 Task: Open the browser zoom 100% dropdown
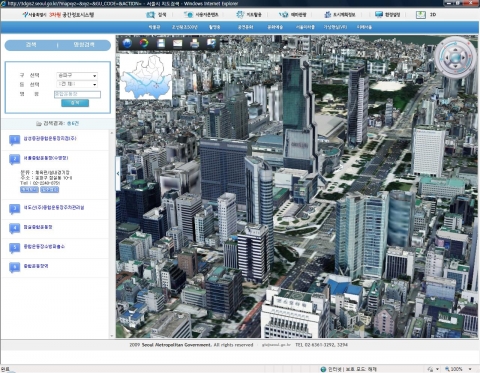coord(470,369)
